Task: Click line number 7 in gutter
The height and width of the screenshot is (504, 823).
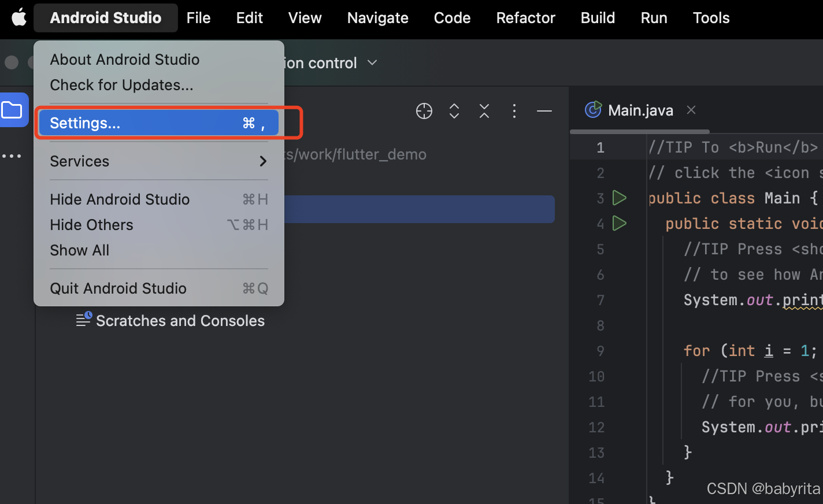Action: point(600,300)
